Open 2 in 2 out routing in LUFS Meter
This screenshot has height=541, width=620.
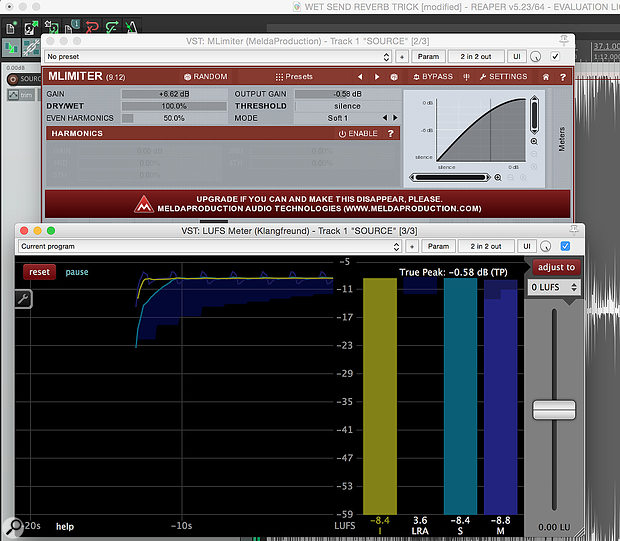tap(486, 246)
